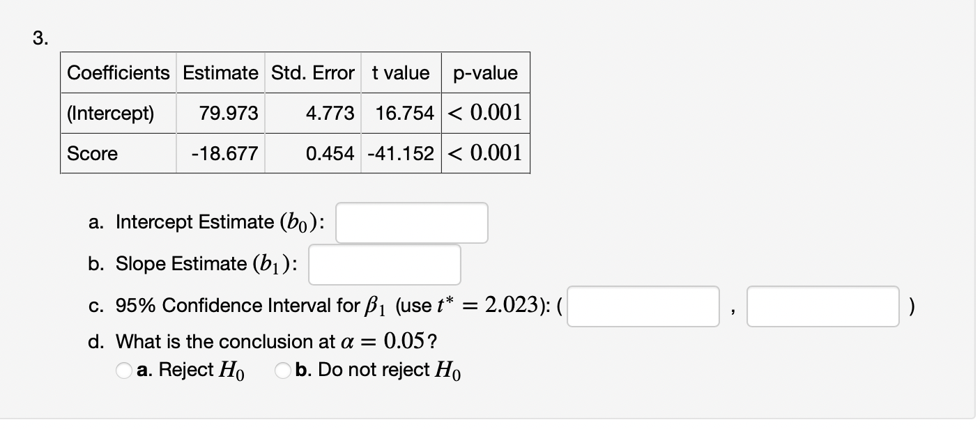Click the 'Estimate' column header

tap(221, 72)
